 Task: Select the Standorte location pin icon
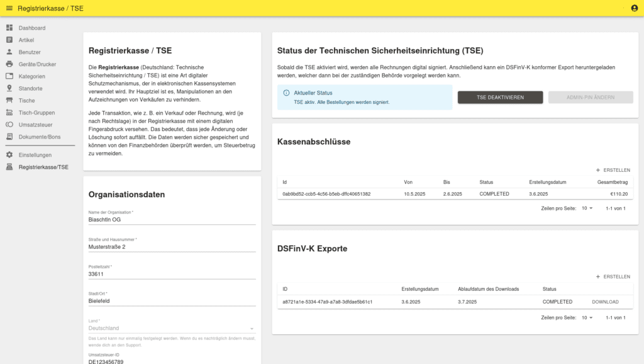tap(9, 88)
